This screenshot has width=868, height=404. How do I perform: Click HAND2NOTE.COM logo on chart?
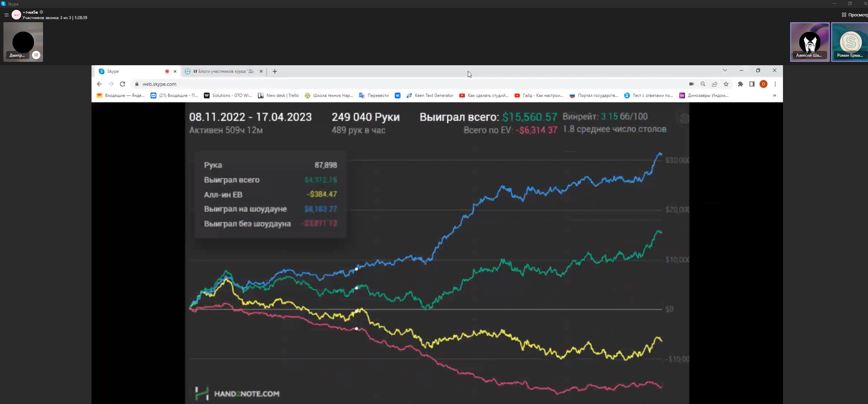(x=237, y=394)
